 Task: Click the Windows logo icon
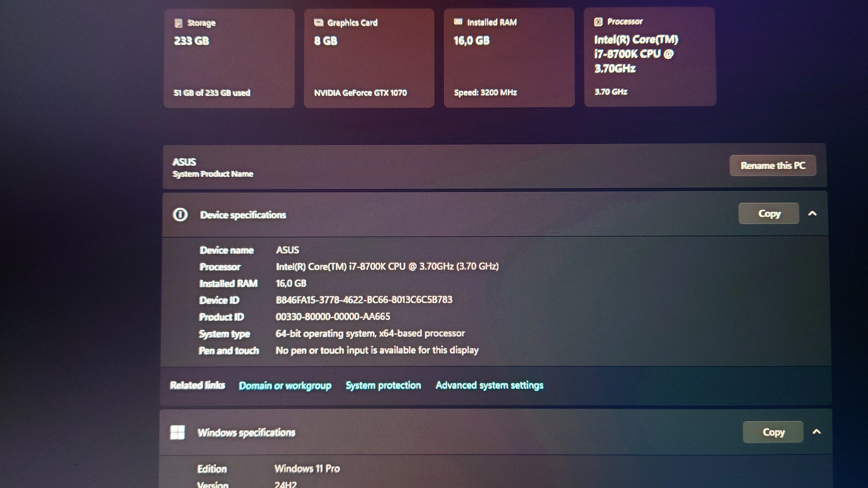pyautogui.click(x=178, y=432)
